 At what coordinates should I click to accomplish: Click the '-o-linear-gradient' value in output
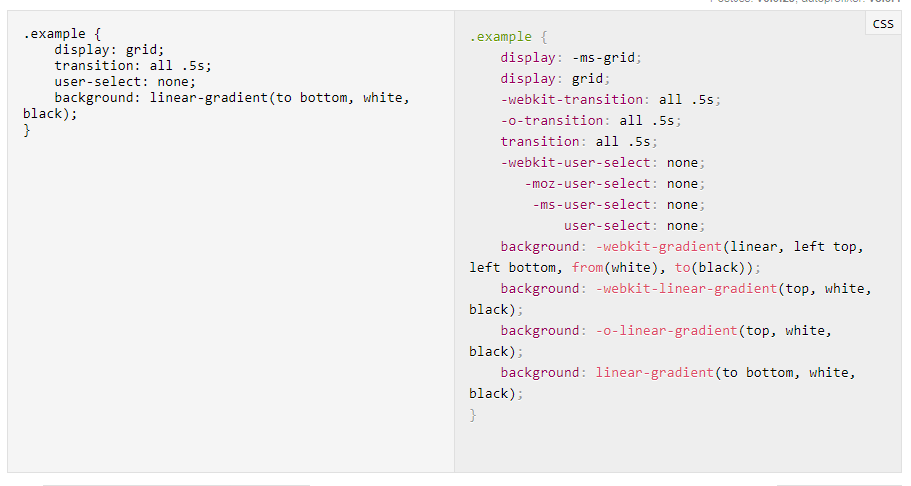pyautogui.click(x=666, y=330)
